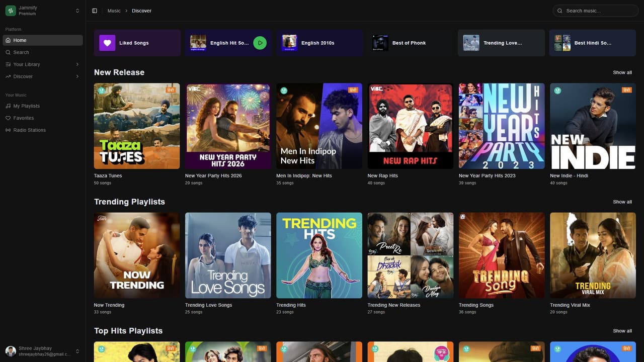Click the Favorites heart icon
The width and height of the screenshot is (644, 362).
(8, 118)
